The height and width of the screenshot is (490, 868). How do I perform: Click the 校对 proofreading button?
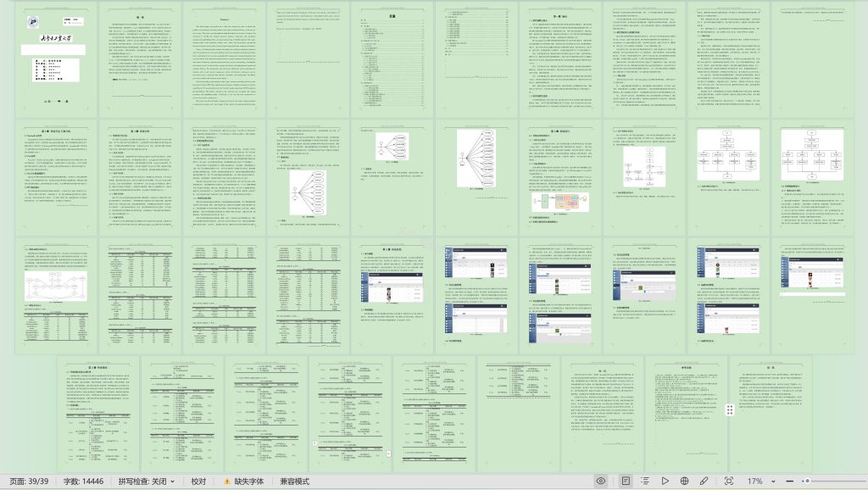tap(198, 482)
